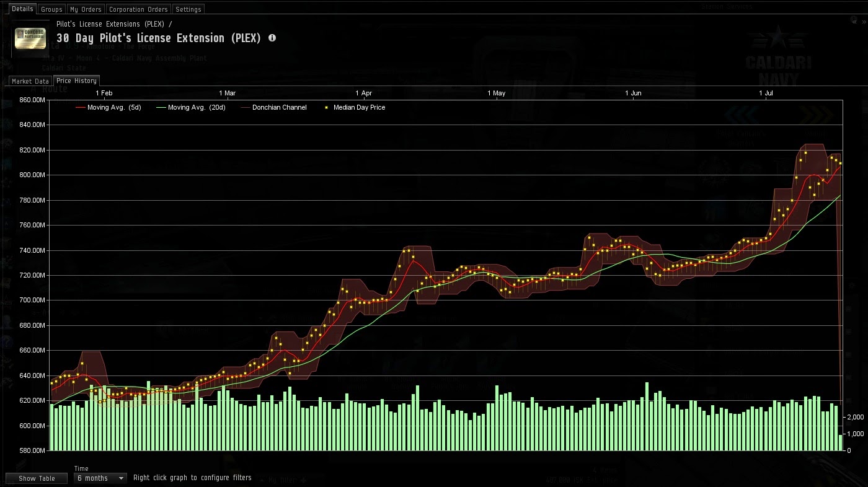This screenshot has height=487, width=868.
Task: Click the 860.00M price axis label
Action: coord(32,100)
